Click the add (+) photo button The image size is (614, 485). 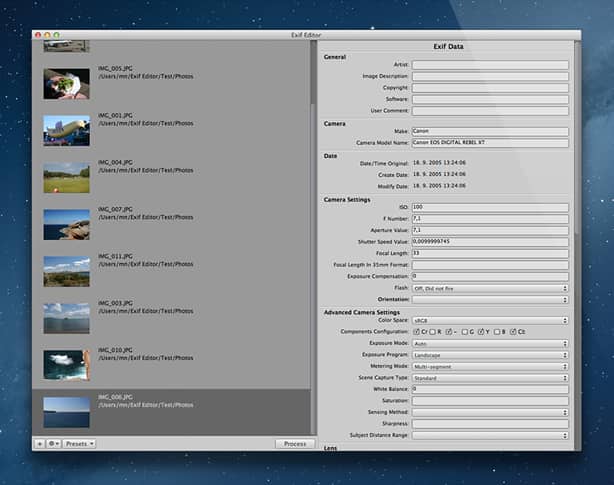39,443
